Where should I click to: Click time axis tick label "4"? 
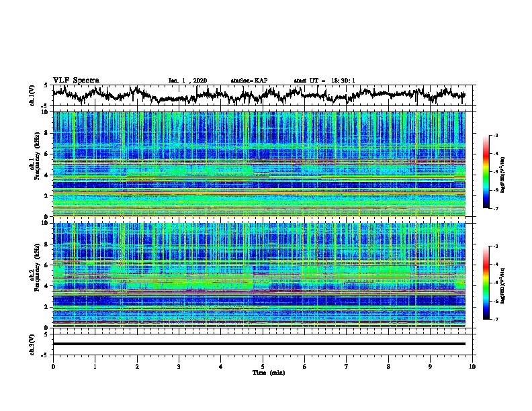point(221,367)
